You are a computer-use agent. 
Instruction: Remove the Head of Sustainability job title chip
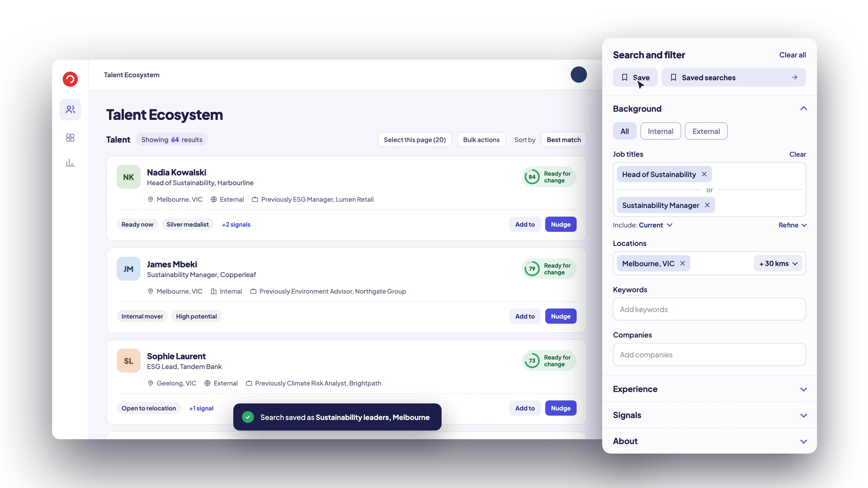[704, 174]
